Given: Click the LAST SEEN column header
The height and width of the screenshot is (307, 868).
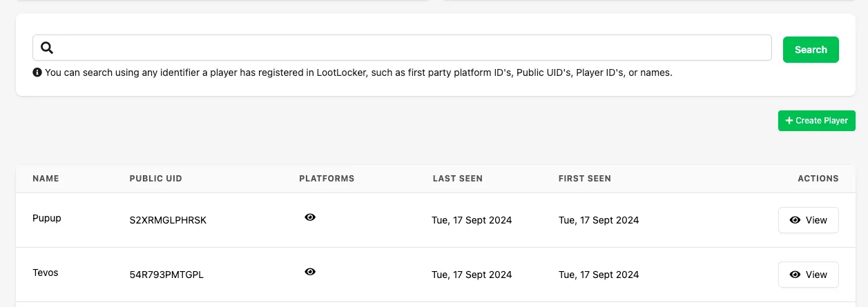Looking at the screenshot, I should [458, 179].
